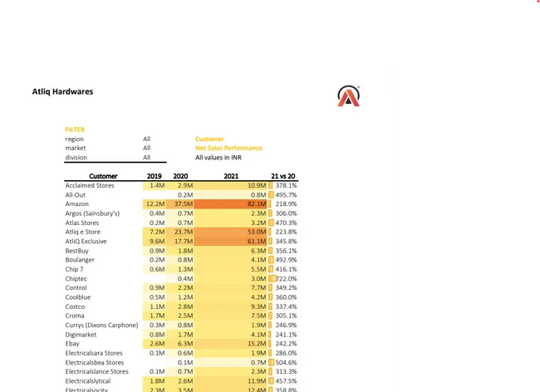This screenshot has height=392, width=540.
Task: Click Acclaimed Stores 2021 value '10.9M'
Action: tap(257, 185)
